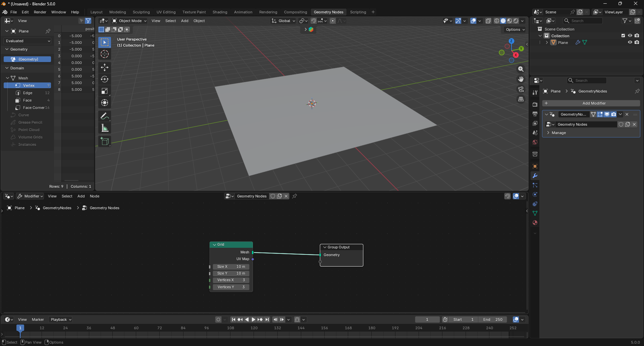Image resolution: width=644 pixels, height=346 pixels.
Task: Open the Object Mode dropdown
Action: tap(129, 21)
